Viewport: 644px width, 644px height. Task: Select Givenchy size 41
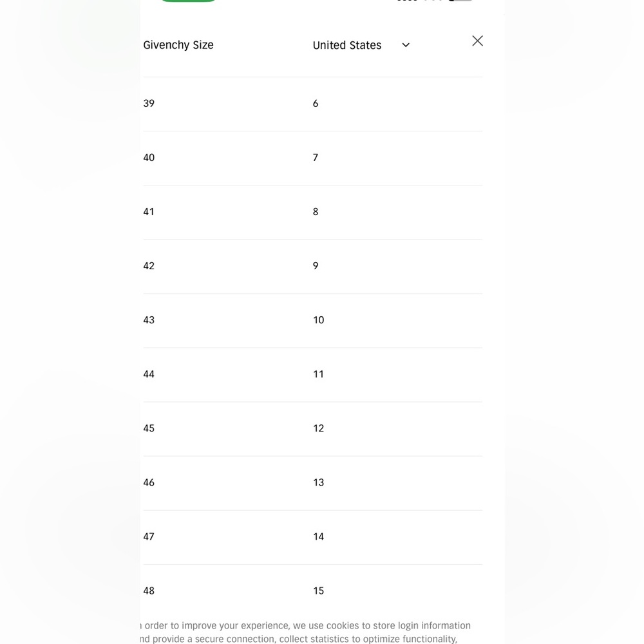tap(149, 212)
